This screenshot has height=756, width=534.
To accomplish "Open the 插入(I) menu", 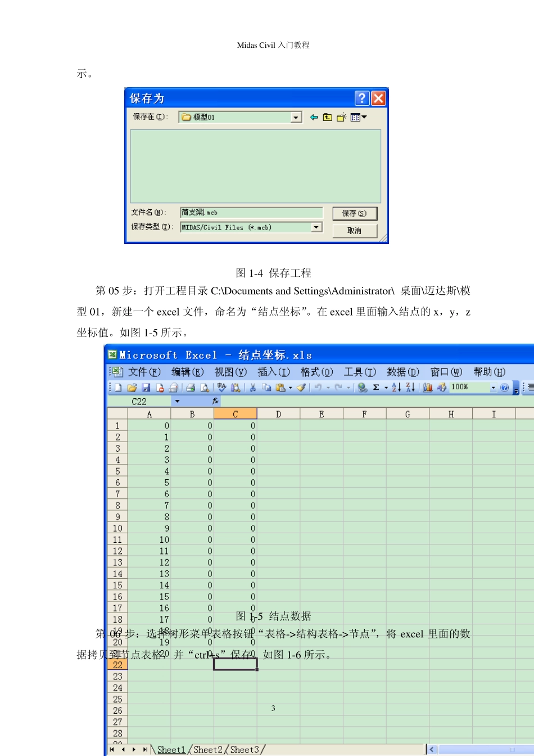I will (274, 372).
